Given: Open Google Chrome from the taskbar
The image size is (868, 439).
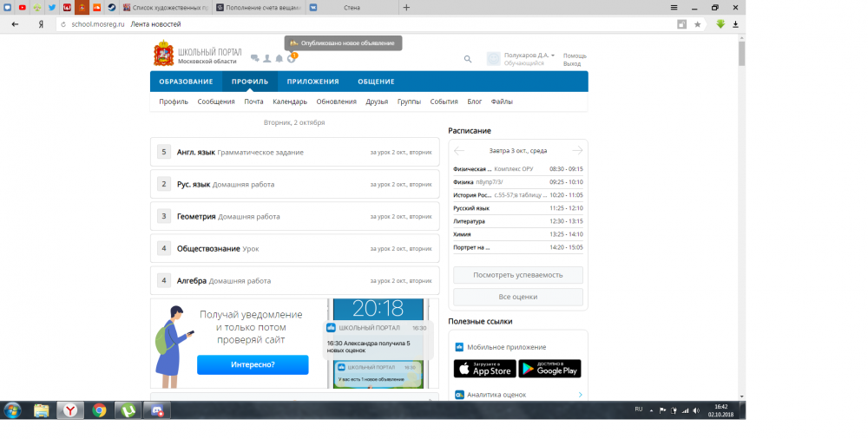Looking at the screenshot, I should coord(99,410).
